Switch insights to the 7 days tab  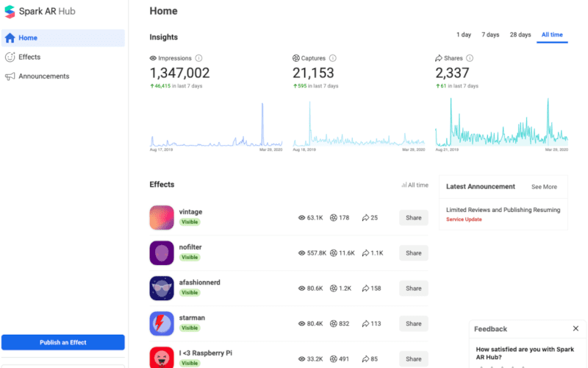(490, 35)
